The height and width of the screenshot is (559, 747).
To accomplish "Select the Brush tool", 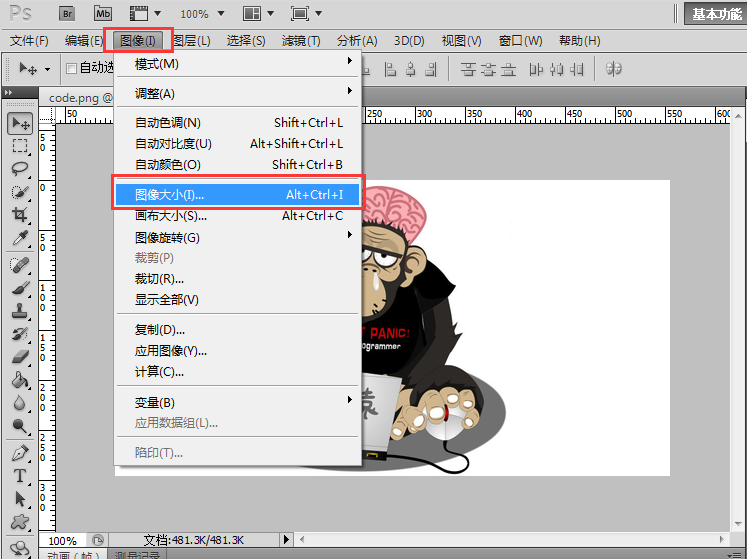I will pyautogui.click(x=20, y=288).
